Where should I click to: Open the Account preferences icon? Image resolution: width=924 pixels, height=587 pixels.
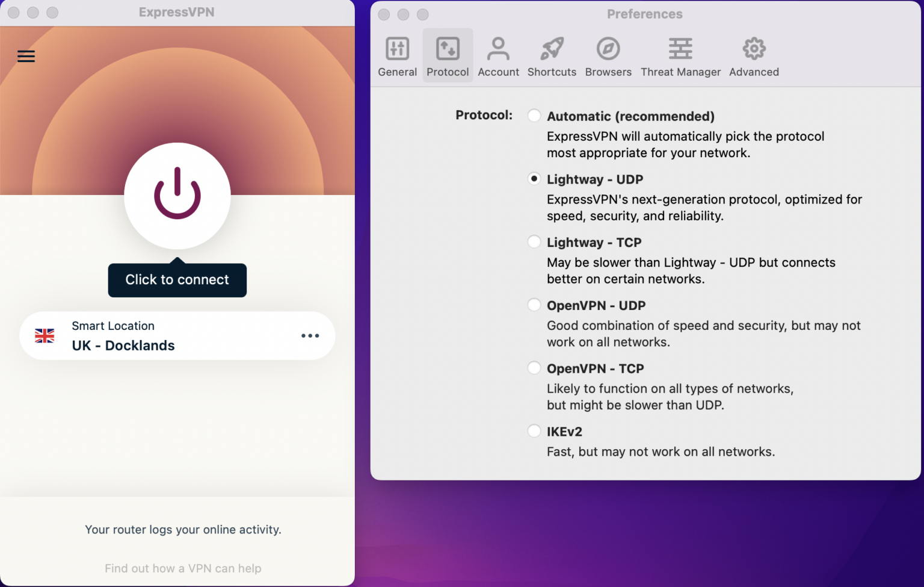(498, 49)
